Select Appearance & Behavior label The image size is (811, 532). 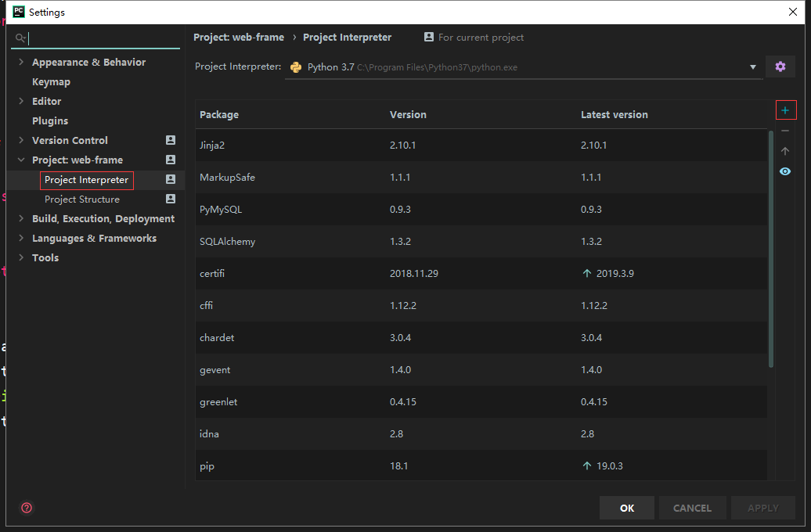[x=89, y=62]
